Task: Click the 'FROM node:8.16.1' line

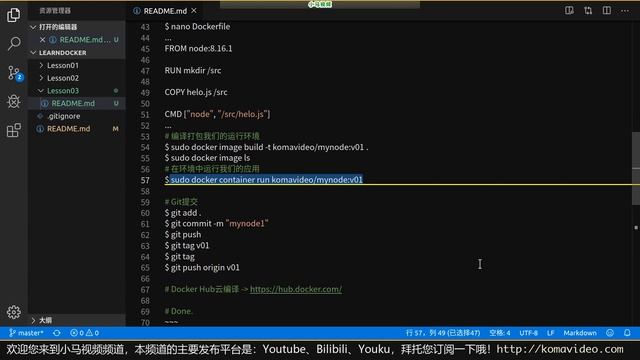Action: (x=198, y=49)
